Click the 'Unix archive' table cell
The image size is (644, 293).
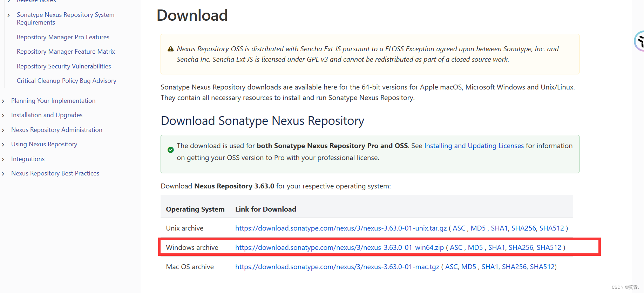pos(185,228)
